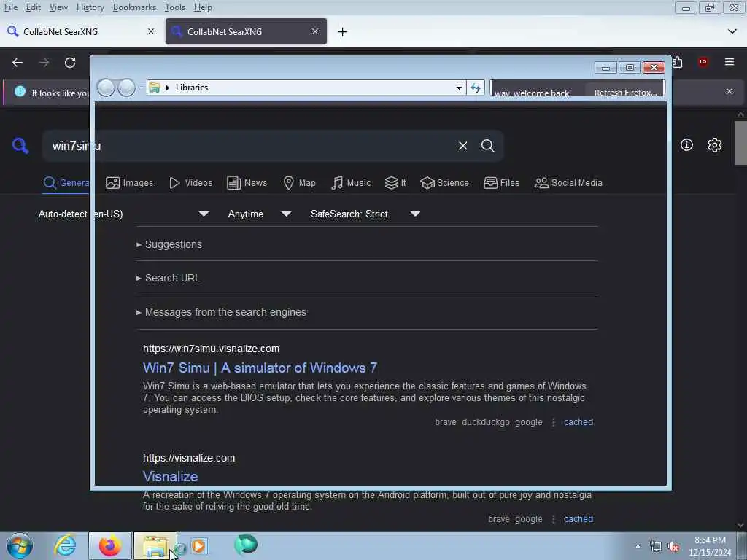747x560 pixels.
Task: Open Firefox extensions puzzle icon
Action: [x=678, y=63]
